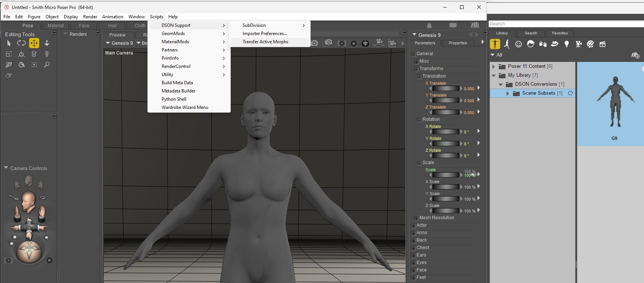Adjust the Y Rotate dial slider

pyautogui.click(x=446, y=144)
